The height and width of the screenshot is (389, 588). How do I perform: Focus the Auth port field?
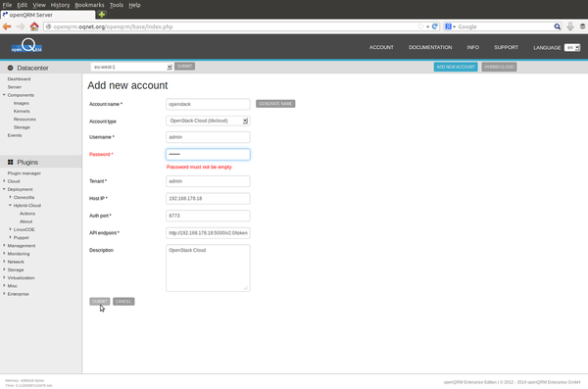tap(208, 216)
